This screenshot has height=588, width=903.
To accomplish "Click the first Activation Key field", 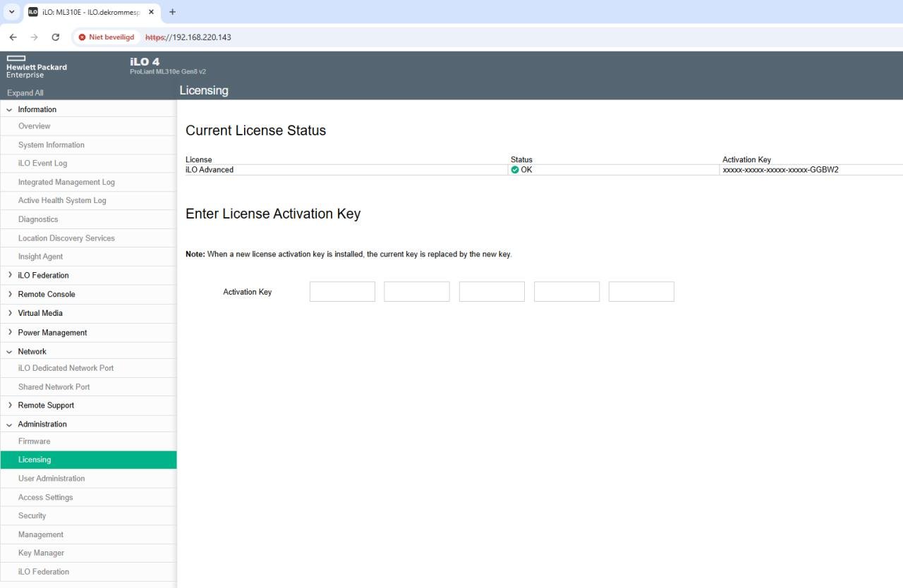I will tap(342, 292).
